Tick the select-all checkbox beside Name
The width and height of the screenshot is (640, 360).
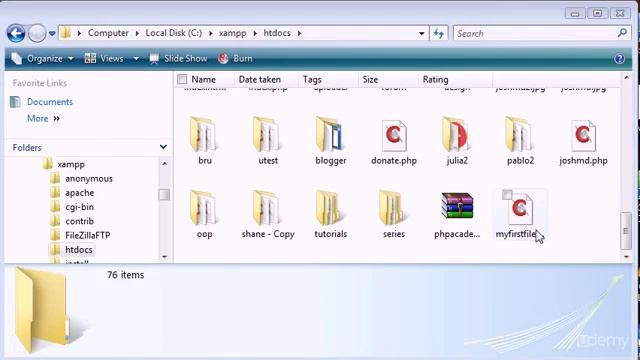(182, 79)
